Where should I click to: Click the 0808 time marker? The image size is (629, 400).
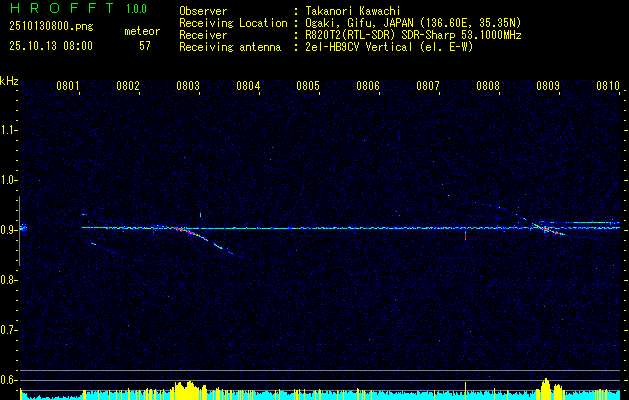(488, 86)
